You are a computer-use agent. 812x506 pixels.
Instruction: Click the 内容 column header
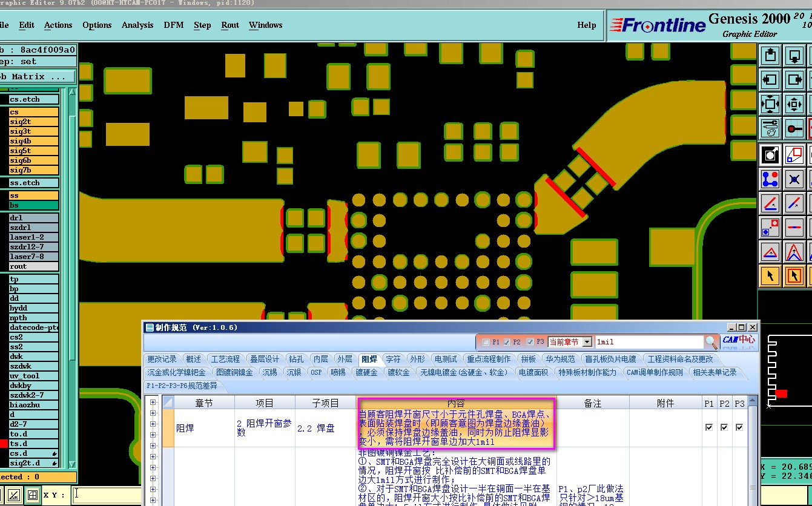coord(456,403)
